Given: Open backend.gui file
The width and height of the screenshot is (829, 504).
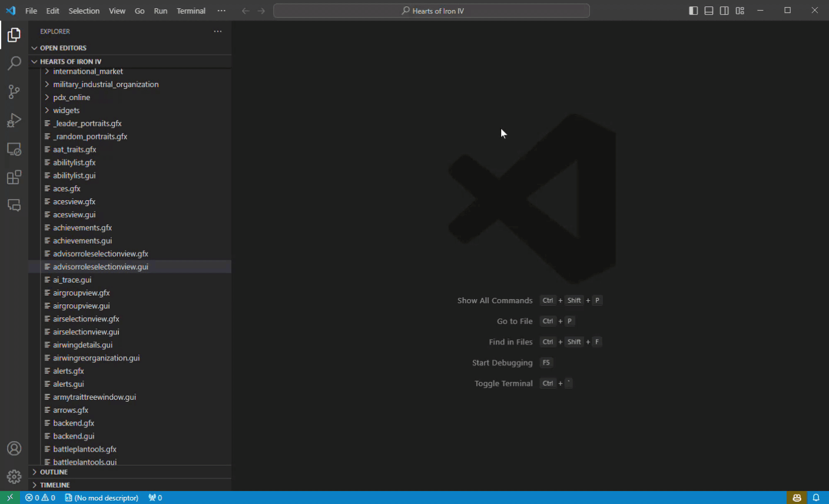Looking at the screenshot, I should [x=130, y=436].
